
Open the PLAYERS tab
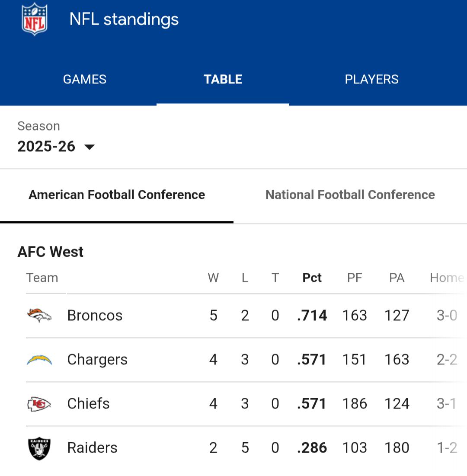pos(371,80)
